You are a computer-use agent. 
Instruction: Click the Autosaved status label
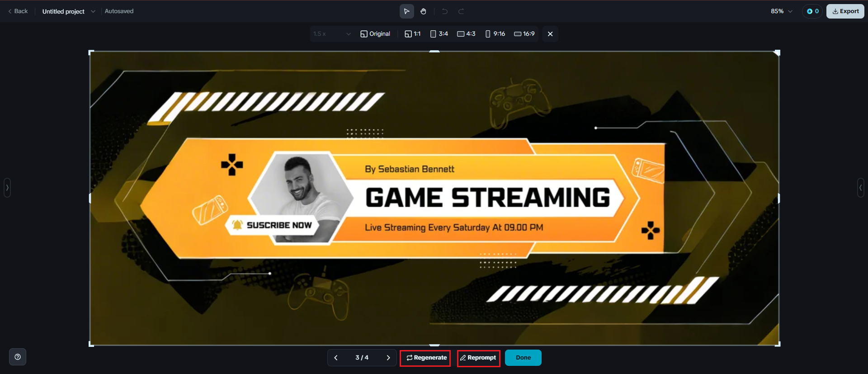click(119, 11)
